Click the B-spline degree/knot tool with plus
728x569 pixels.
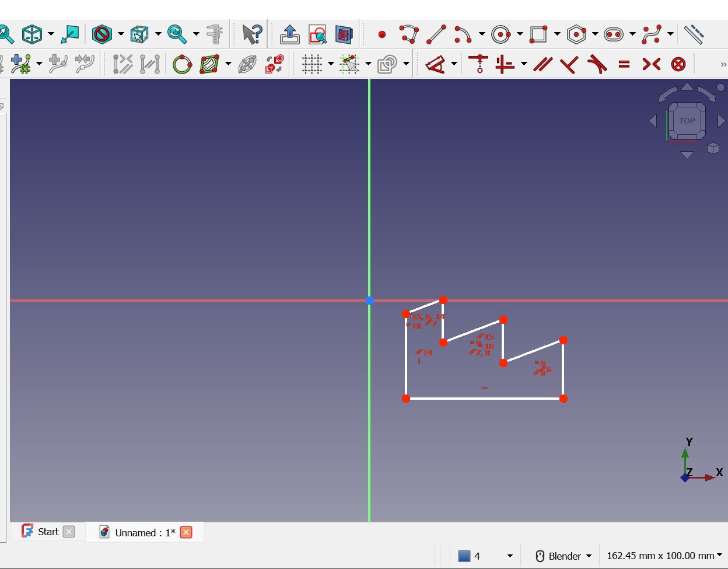point(22,64)
